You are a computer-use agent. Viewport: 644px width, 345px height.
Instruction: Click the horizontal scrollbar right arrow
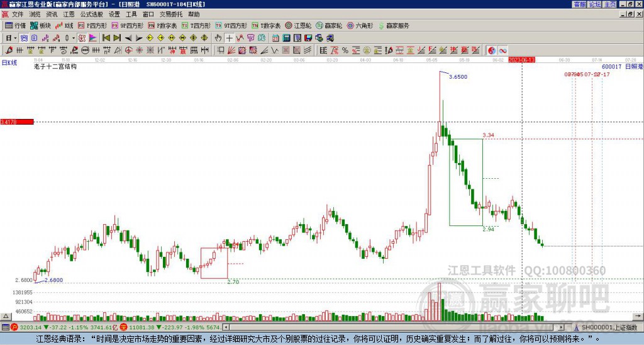(x=562, y=327)
